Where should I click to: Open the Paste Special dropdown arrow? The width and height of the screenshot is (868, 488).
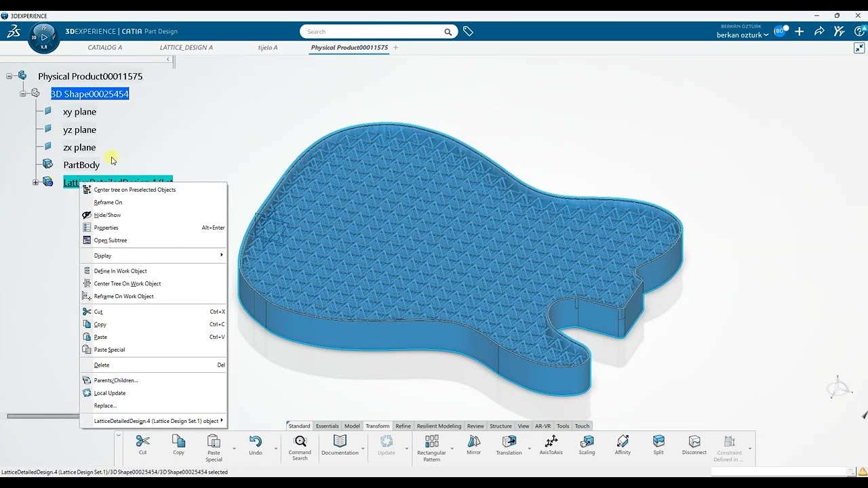[x=234, y=448]
